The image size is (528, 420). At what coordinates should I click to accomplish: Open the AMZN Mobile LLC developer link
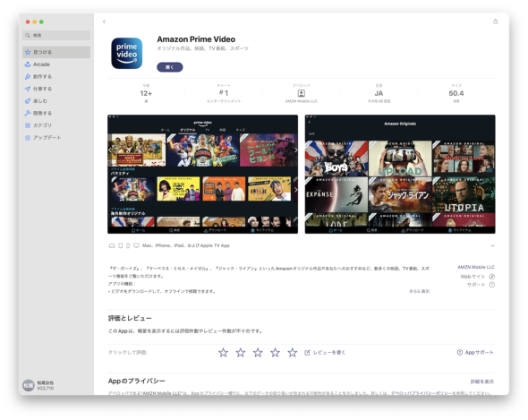tap(476, 267)
